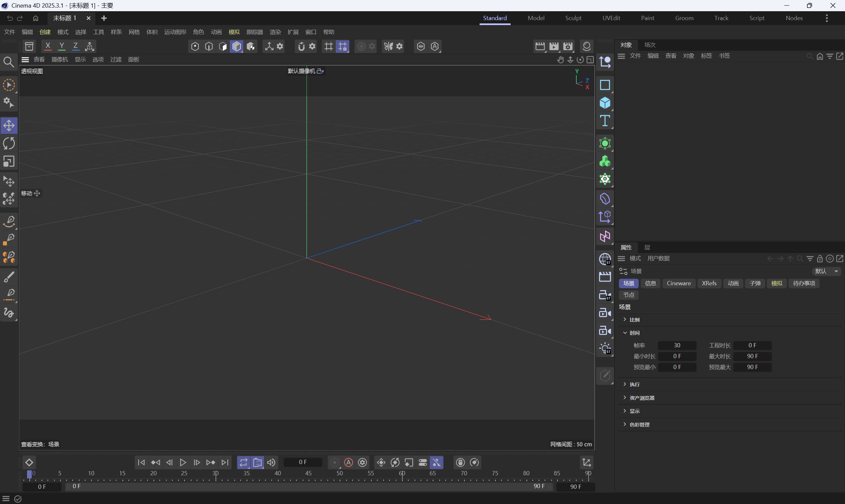
Task: Add a light object
Action: click(x=605, y=348)
